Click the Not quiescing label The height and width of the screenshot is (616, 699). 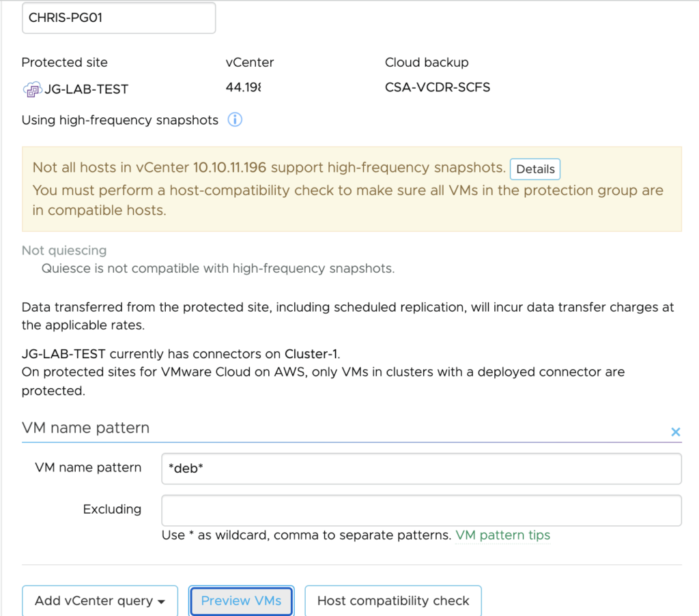pos(64,250)
